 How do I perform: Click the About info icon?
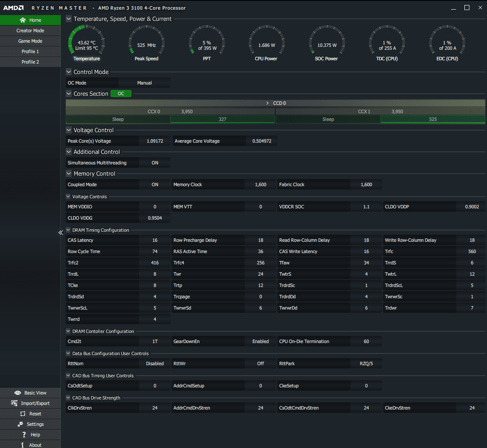point(22,445)
